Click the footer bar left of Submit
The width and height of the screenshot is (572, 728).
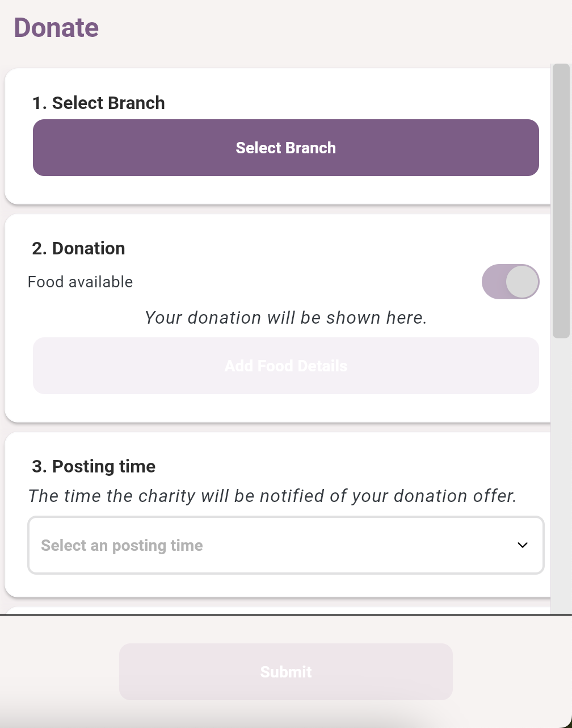click(x=60, y=672)
